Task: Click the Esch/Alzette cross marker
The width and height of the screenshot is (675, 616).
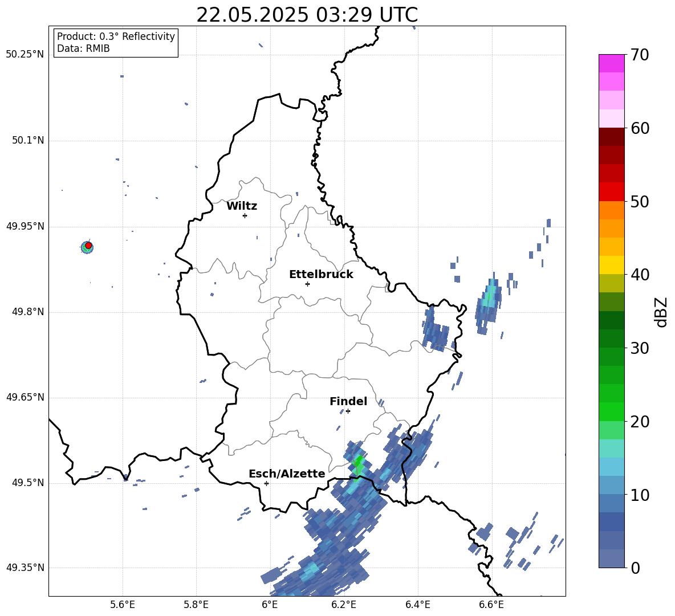Action: tap(266, 483)
